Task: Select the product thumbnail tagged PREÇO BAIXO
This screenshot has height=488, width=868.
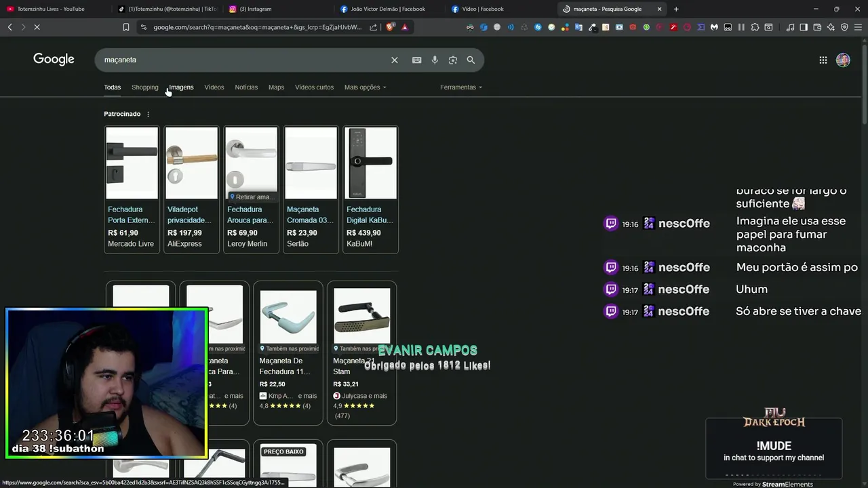Action: 288,466
